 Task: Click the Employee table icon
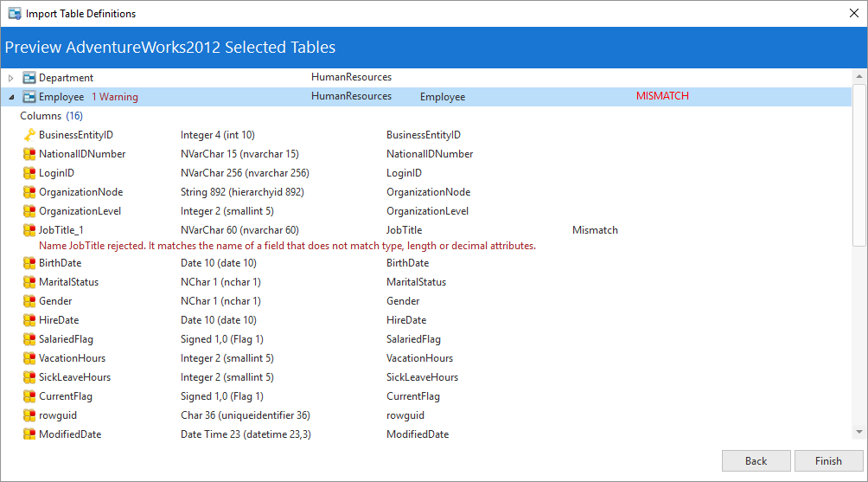pos(29,97)
